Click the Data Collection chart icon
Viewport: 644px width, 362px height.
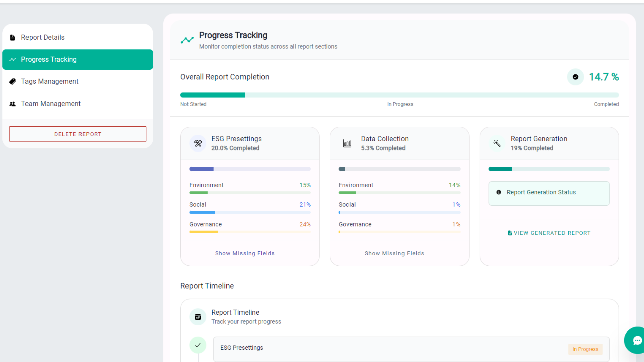(x=347, y=143)
